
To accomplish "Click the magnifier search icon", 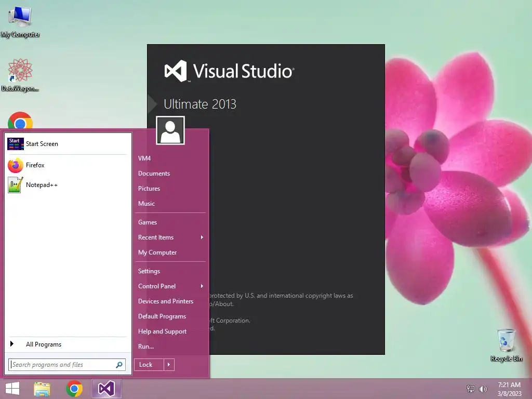I will (119, 365).
